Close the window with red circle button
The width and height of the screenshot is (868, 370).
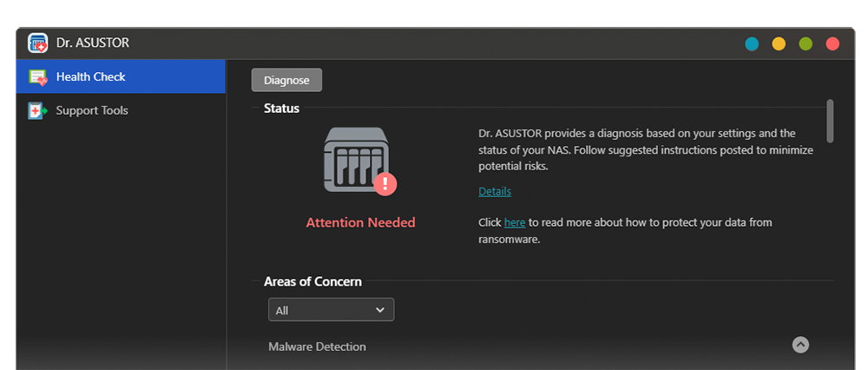(832, 43)
